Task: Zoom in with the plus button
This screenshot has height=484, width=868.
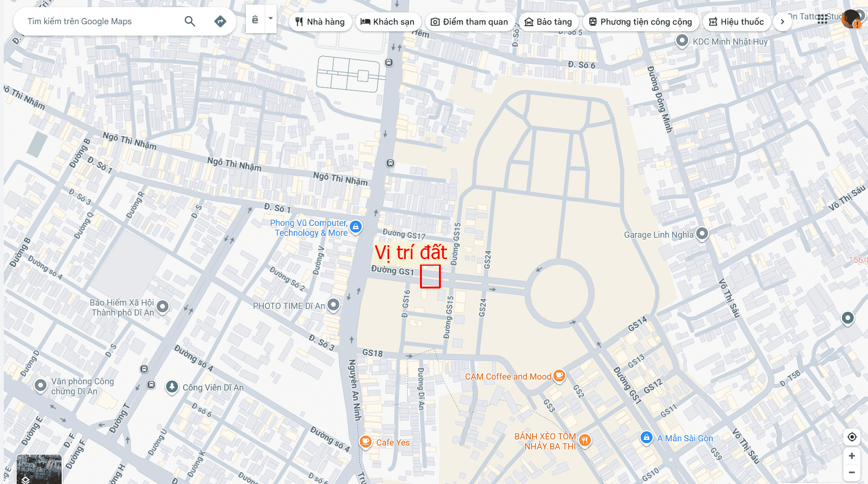Action: pos(852,456)
